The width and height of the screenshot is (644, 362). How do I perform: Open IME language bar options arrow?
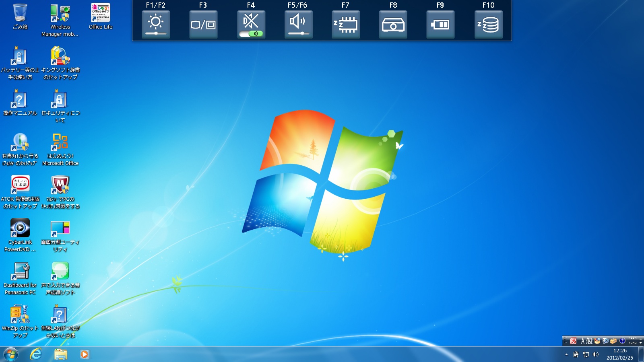[x=640, y=343]
